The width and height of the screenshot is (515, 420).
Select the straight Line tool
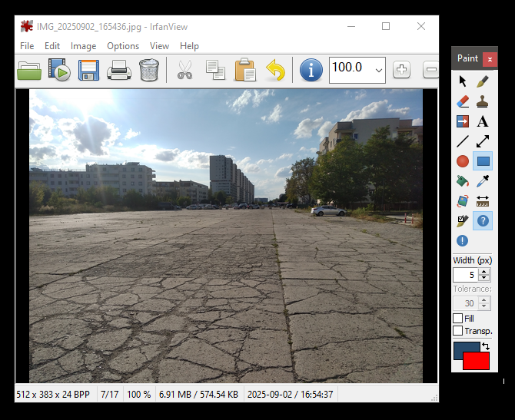click(463, 141)
